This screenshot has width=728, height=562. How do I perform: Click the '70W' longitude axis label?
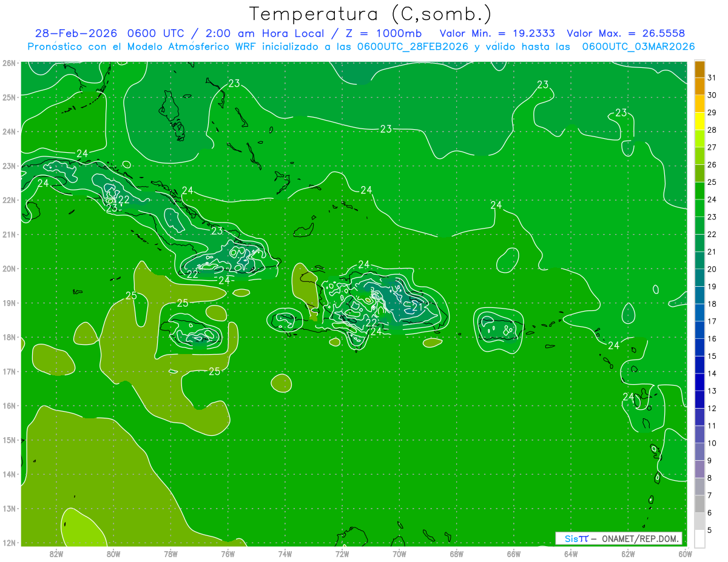point(399,553)
